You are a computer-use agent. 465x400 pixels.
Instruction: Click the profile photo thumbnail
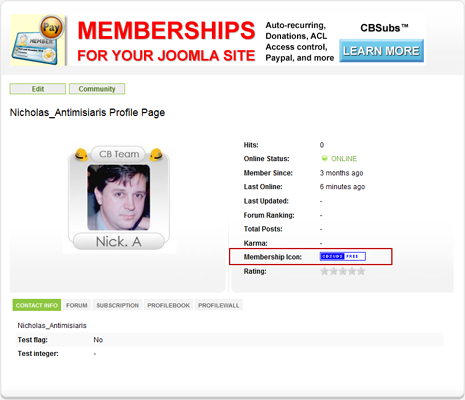tap(119, 197)
